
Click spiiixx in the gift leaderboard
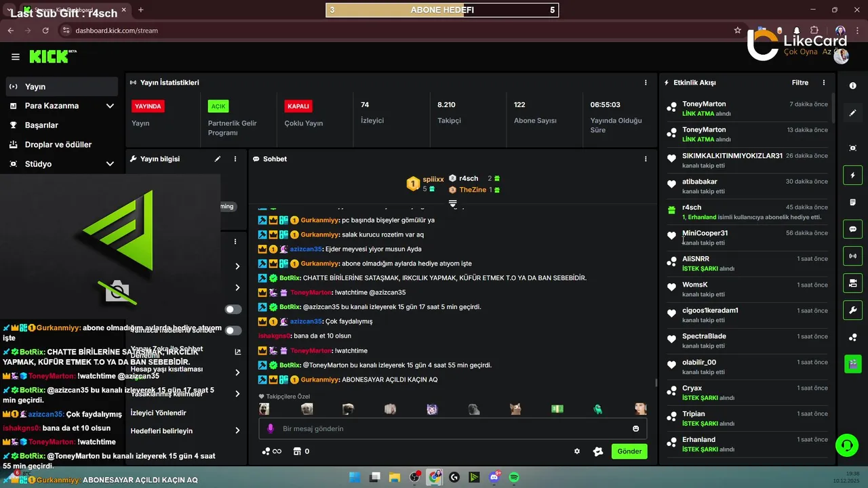tap(433, 180)
